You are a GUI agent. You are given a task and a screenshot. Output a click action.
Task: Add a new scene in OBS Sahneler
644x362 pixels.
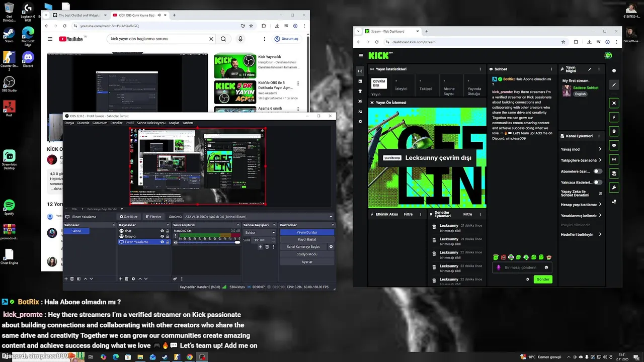coord(66,279)
